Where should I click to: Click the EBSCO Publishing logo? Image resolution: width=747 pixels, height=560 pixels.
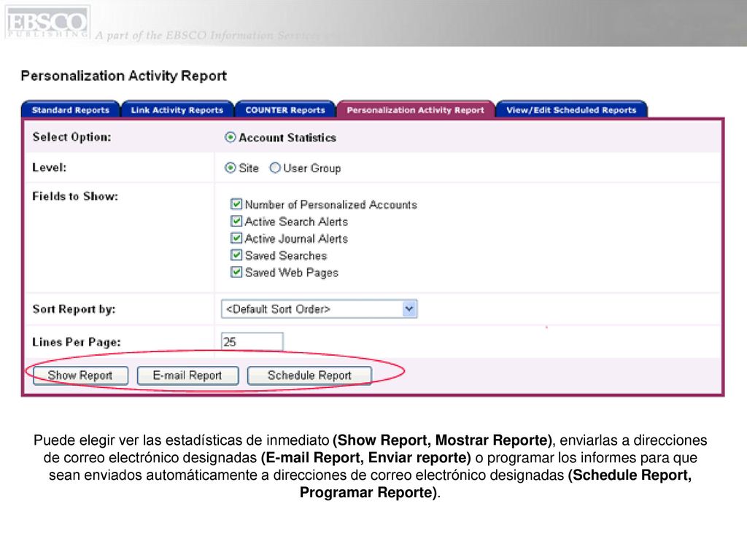pyautogui.click(x=47, y=22)
